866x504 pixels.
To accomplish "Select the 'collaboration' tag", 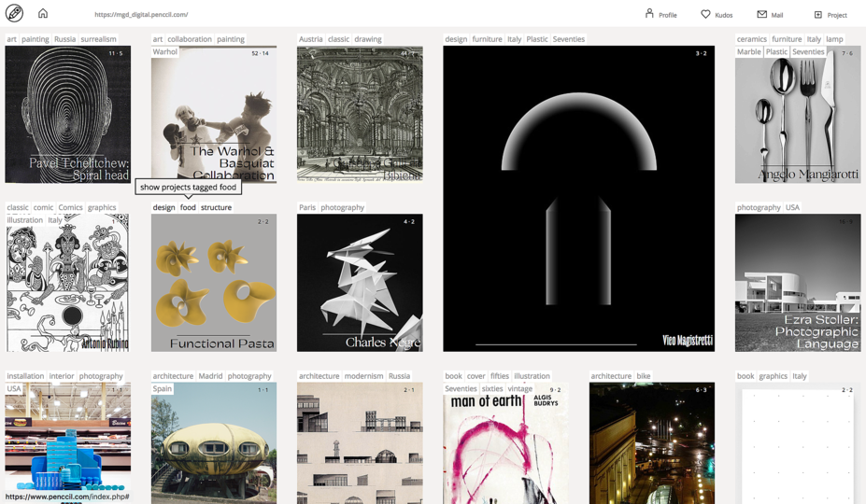I will [x=190, y=39].
